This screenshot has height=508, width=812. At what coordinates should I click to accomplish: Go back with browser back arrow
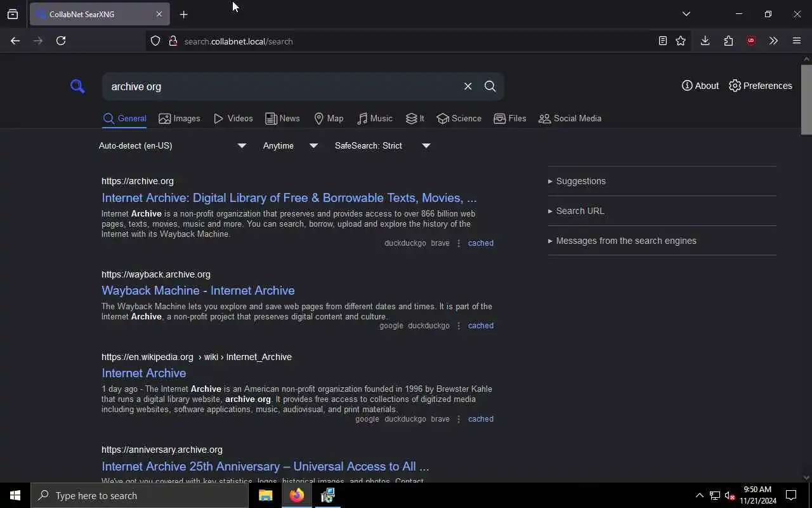tap(15, 41)
